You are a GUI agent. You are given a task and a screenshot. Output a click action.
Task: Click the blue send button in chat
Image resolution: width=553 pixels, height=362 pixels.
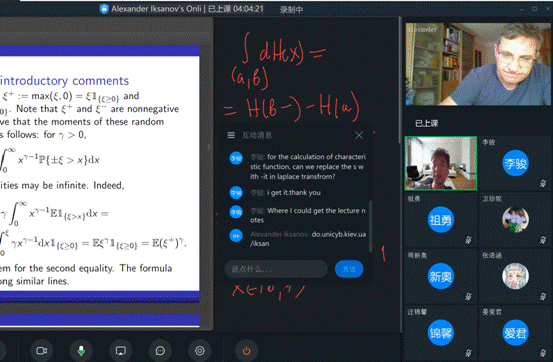click(x=349, y=269)
